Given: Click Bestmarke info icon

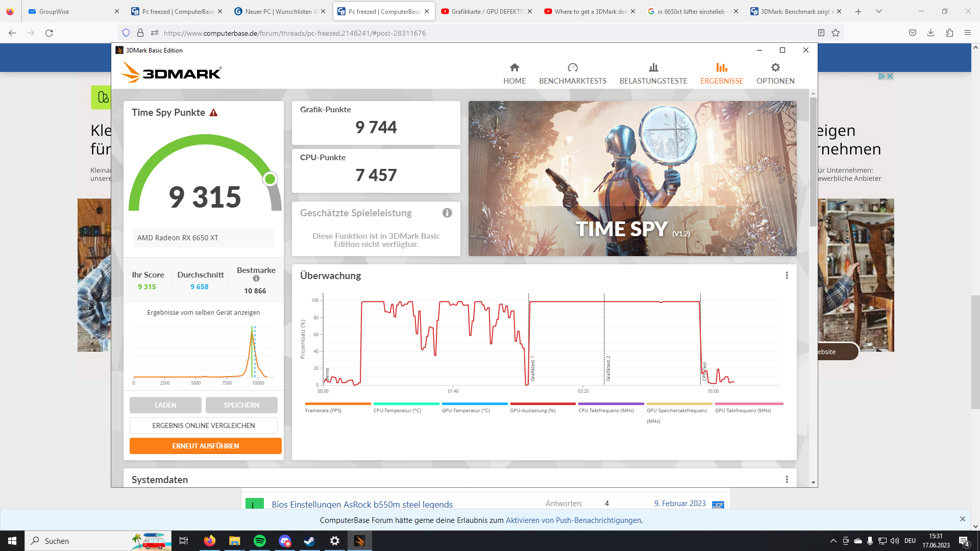Looking at the screenshot, I should click(256, 279).
